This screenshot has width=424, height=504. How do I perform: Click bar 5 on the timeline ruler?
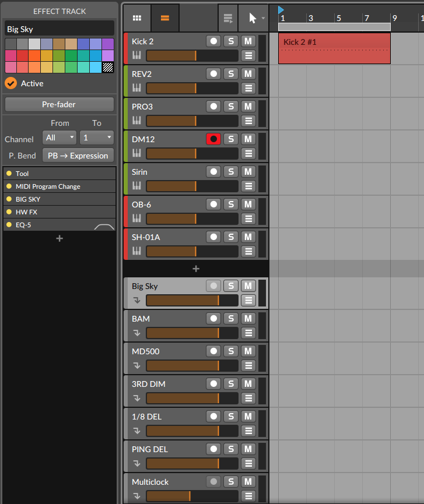coord(339,18)
